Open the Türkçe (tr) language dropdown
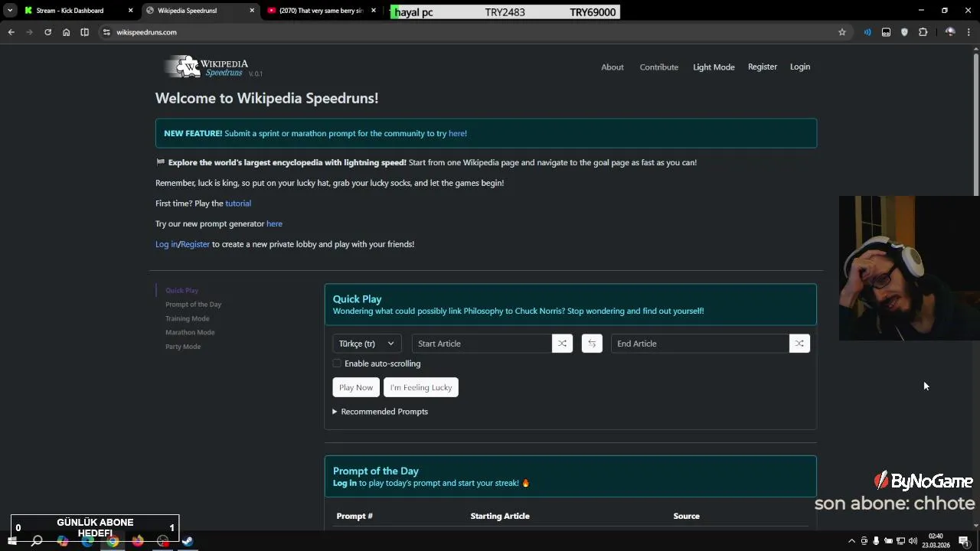980x551 pixels. (x=367, y=344)
